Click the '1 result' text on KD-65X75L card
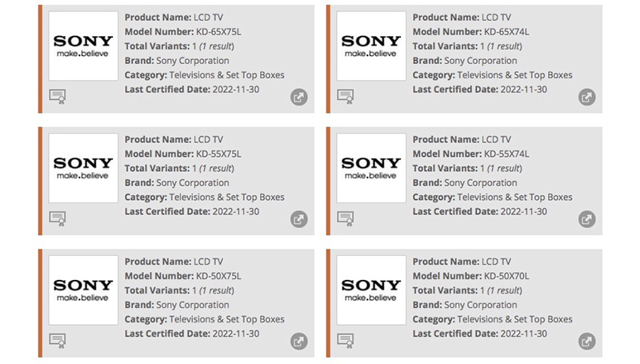Viewport: 640px width, 364px height. tap(217, 46)
